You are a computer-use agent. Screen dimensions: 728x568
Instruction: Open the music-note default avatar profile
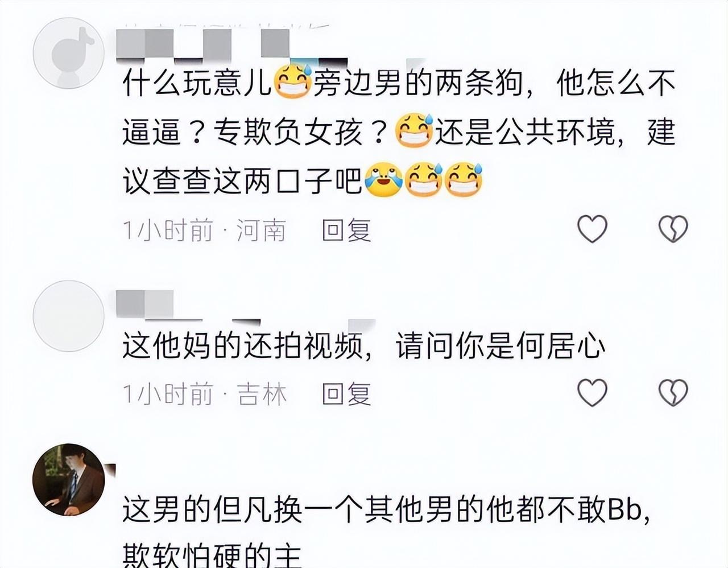tap(68, 53)
